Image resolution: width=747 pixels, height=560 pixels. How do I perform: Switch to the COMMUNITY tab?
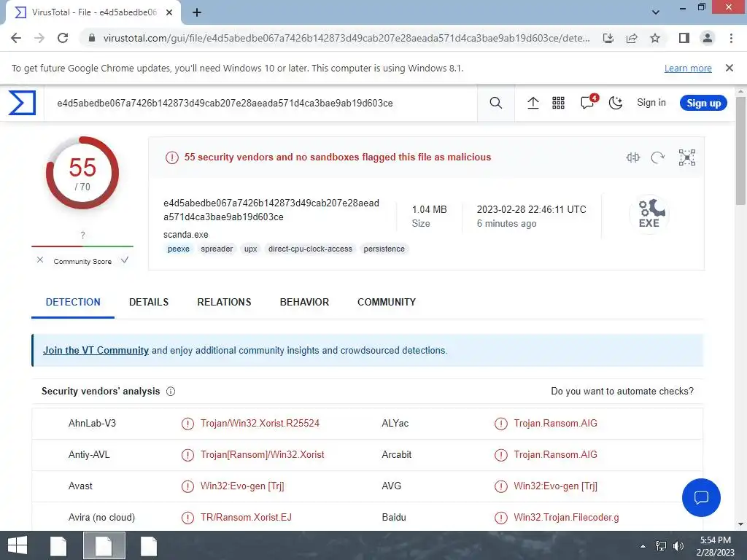[x=387, y=303]
